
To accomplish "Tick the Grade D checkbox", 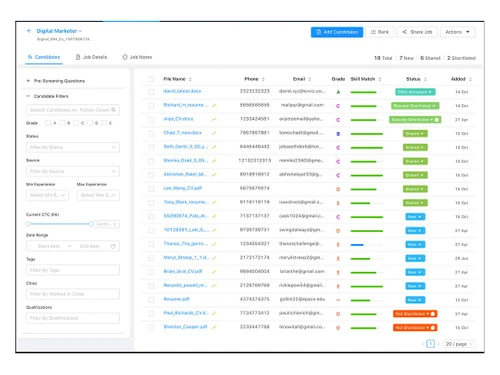I will pyautogui.click(x=90, y=123).
